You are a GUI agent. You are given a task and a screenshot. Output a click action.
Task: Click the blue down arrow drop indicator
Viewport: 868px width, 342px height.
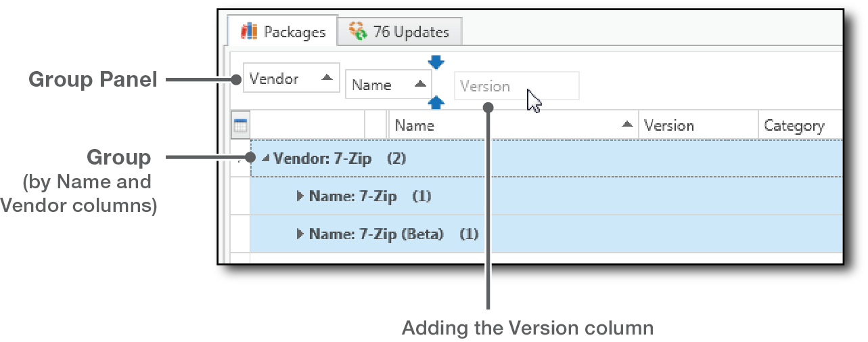[x=436, y=62]
